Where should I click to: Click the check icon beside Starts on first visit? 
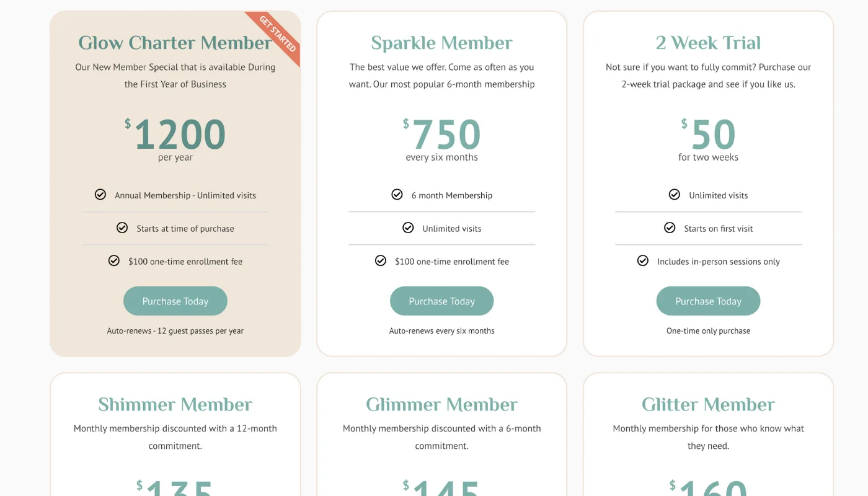(670, 228)
